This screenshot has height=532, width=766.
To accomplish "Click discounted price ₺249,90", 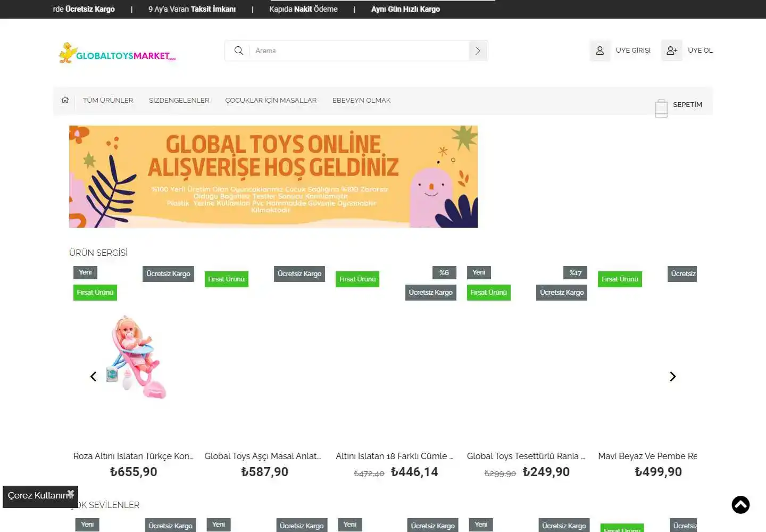I will point(546,472).
